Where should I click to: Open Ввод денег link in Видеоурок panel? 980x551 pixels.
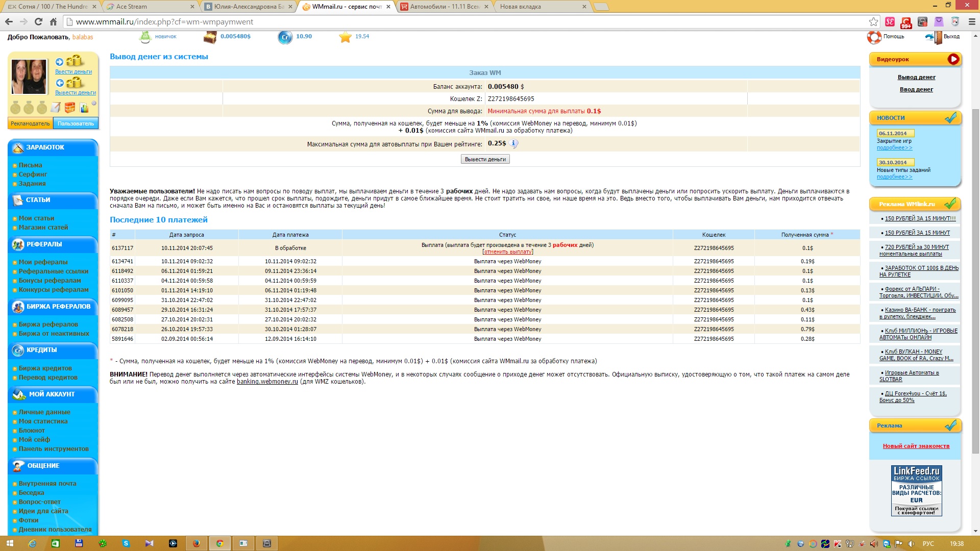916,89
